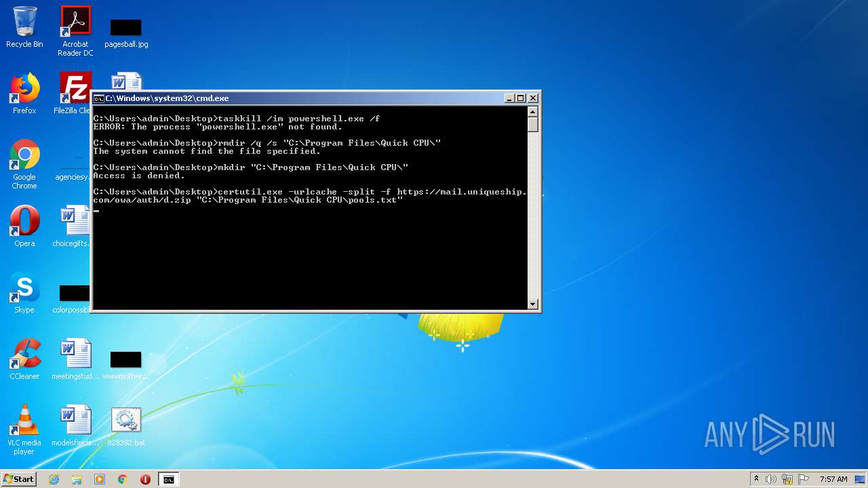Click the certutil.exe command line text
The height and width of the screenshot is (488, 868).
coord(309,196)
